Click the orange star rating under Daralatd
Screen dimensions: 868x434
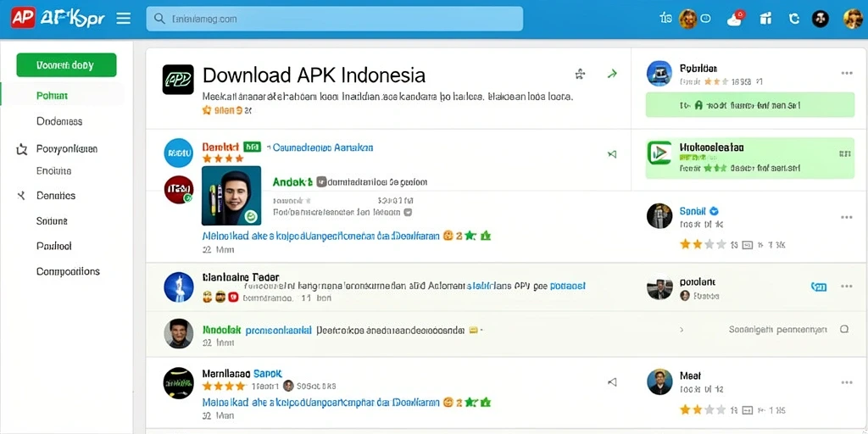coord(223,159)
